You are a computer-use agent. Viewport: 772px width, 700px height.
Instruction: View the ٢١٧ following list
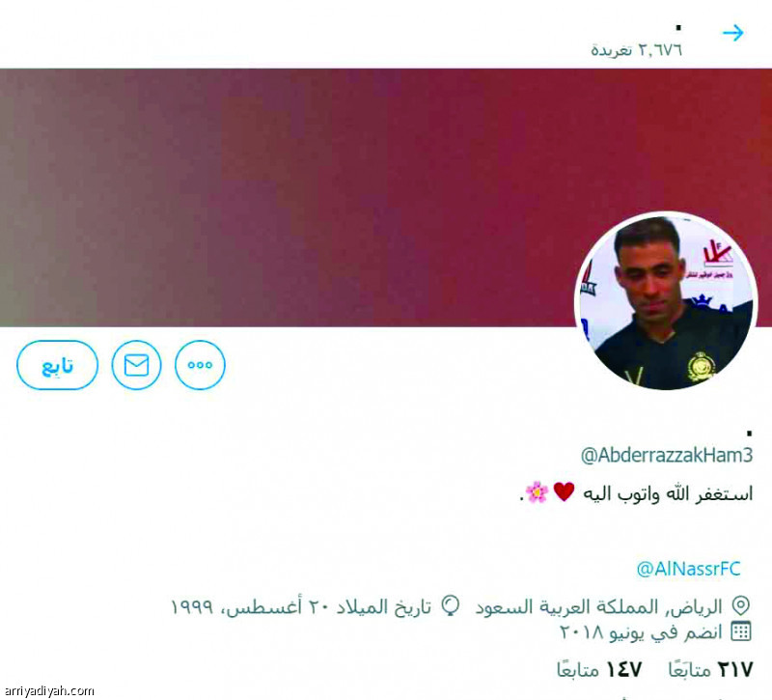pyautogui.click(x=711, y=669)
